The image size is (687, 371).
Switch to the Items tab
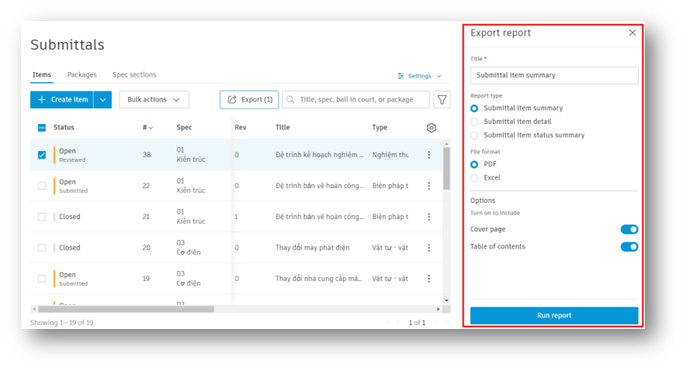(42, 75)
